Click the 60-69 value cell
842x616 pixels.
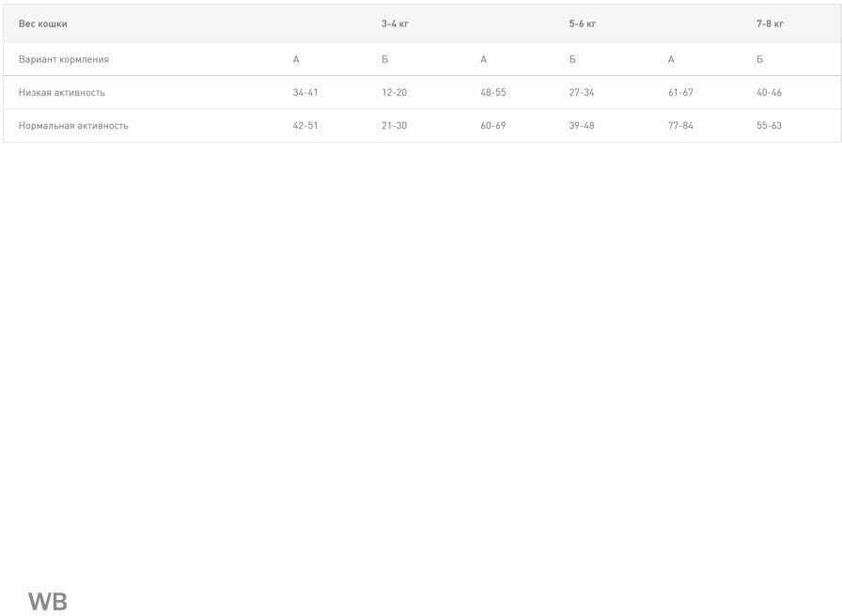tap(493, 126)
